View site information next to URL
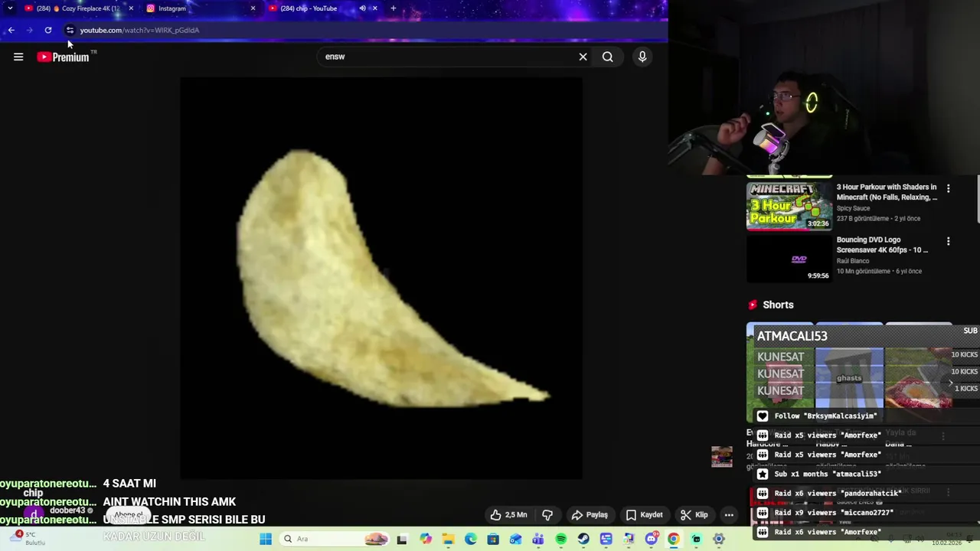 (x=70, y=30)
